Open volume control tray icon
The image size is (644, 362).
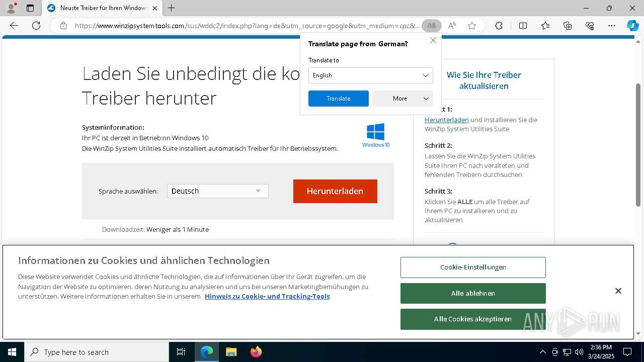579,352
